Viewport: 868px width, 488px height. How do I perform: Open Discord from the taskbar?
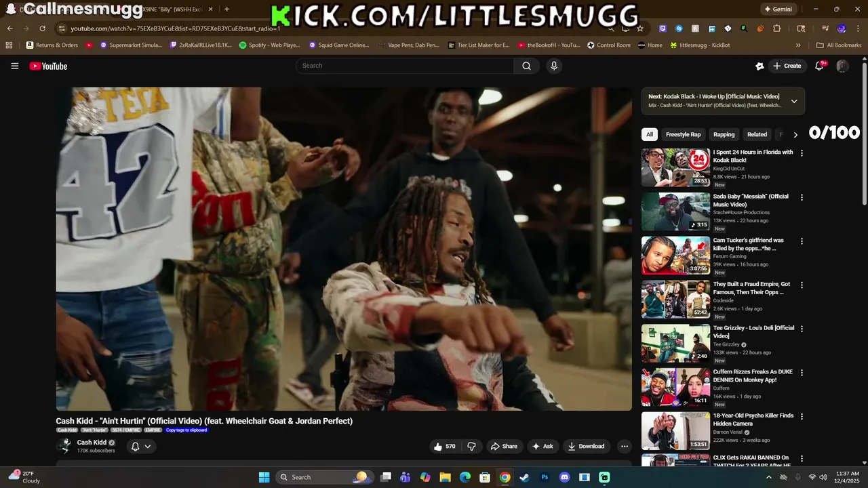(x=564, y=477)
